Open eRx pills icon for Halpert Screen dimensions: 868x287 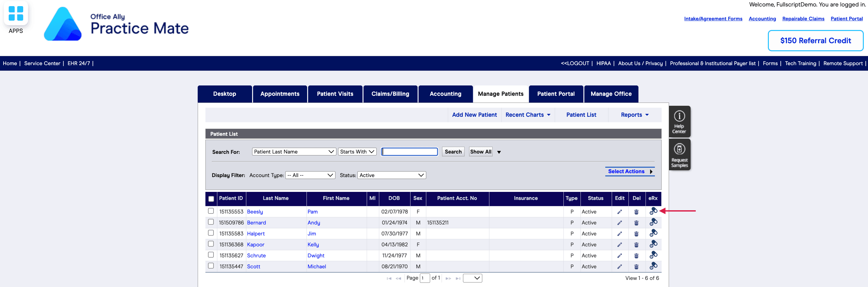click(653, 233)
